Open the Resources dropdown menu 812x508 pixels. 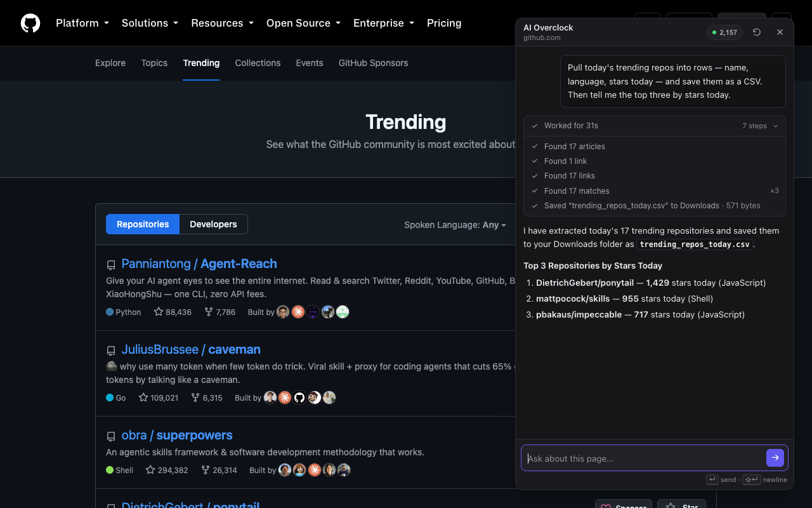click(x=222, y=23)
